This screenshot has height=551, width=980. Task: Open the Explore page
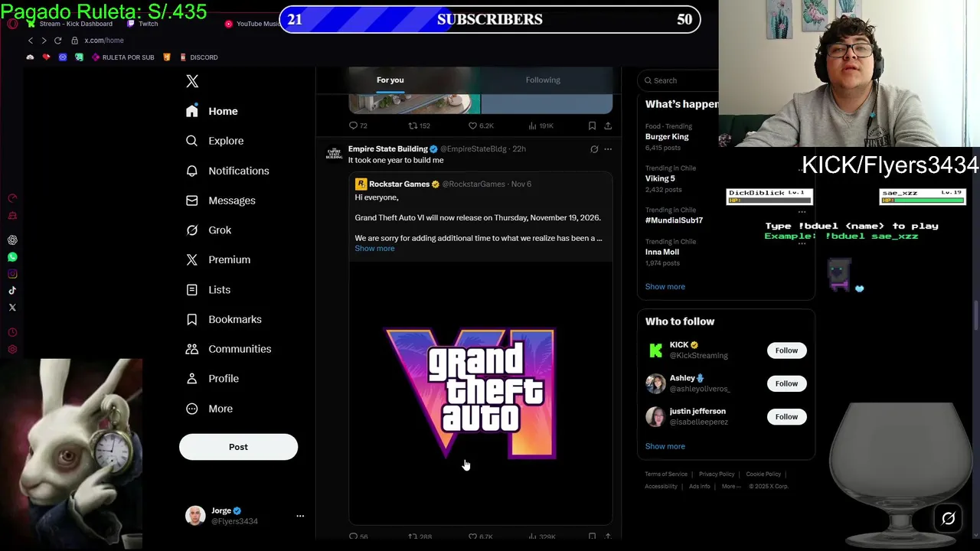tap(214, 141)
